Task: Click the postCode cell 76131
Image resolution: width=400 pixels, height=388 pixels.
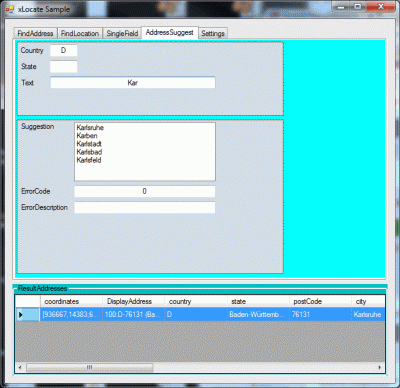Action: tap(320, 314)
